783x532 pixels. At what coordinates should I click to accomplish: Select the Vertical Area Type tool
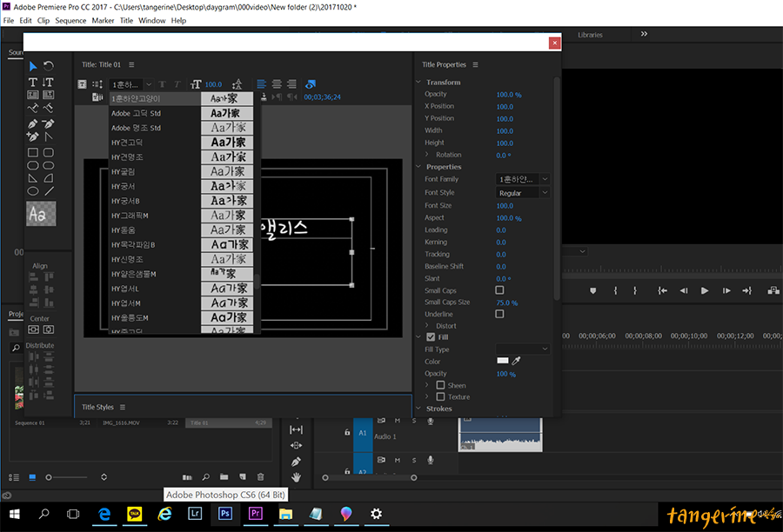point(49,95)
